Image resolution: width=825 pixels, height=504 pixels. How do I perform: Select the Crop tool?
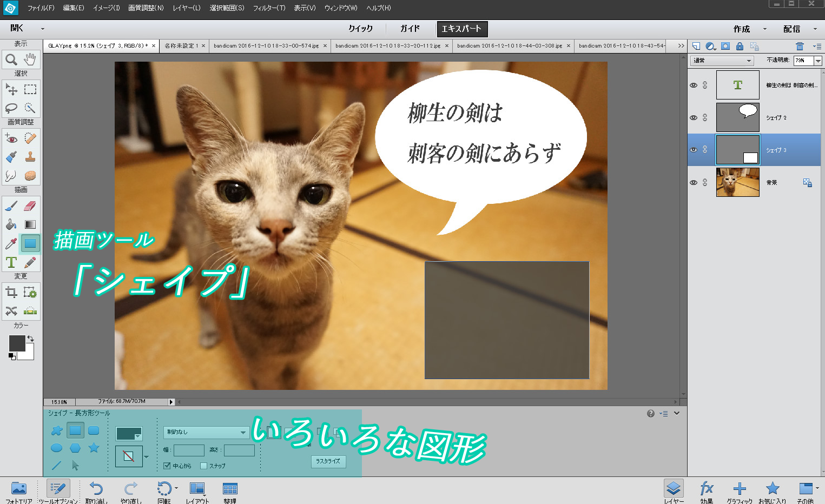point(11,293)
